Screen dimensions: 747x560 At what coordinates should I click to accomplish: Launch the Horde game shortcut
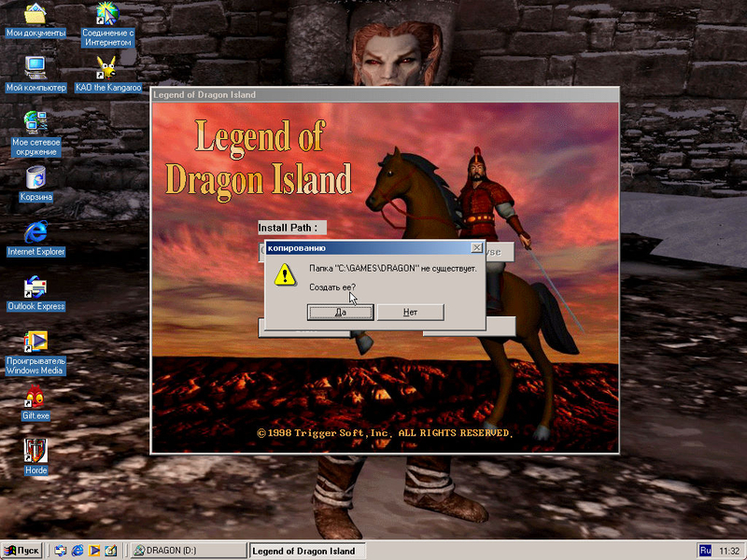tap(35, 457)
